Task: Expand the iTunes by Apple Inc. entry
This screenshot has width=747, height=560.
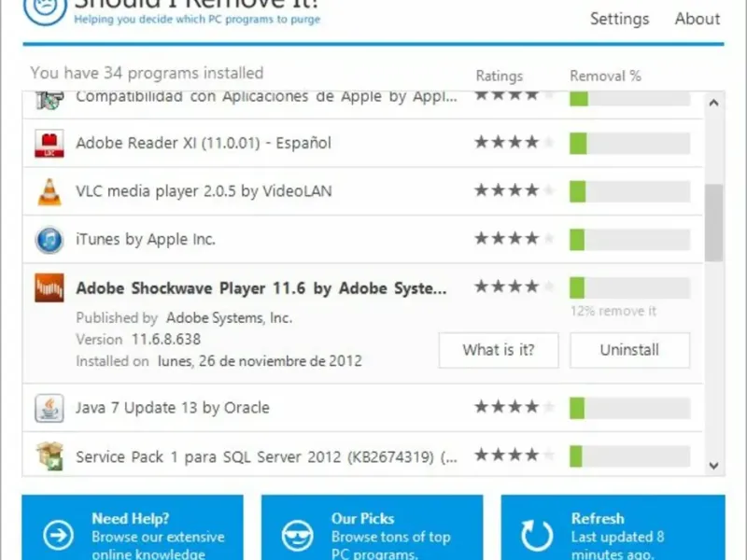Action: [x=363, y=240]
